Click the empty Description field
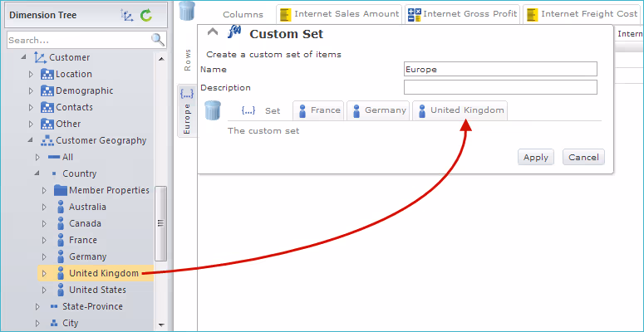Screen dimensions: 644x332 click(499, 87)
